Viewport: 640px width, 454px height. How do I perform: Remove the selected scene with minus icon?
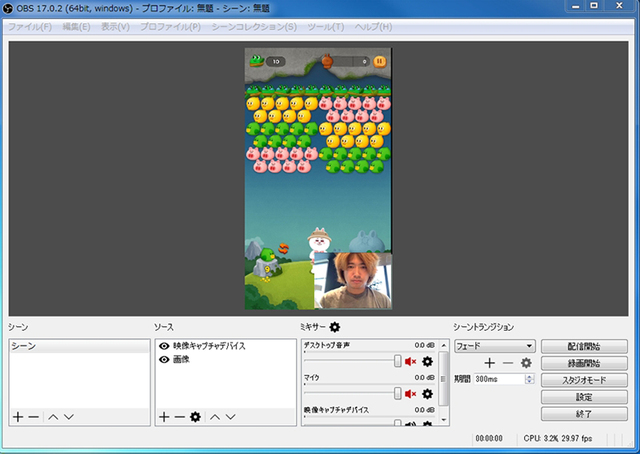[x=34, y=416]
